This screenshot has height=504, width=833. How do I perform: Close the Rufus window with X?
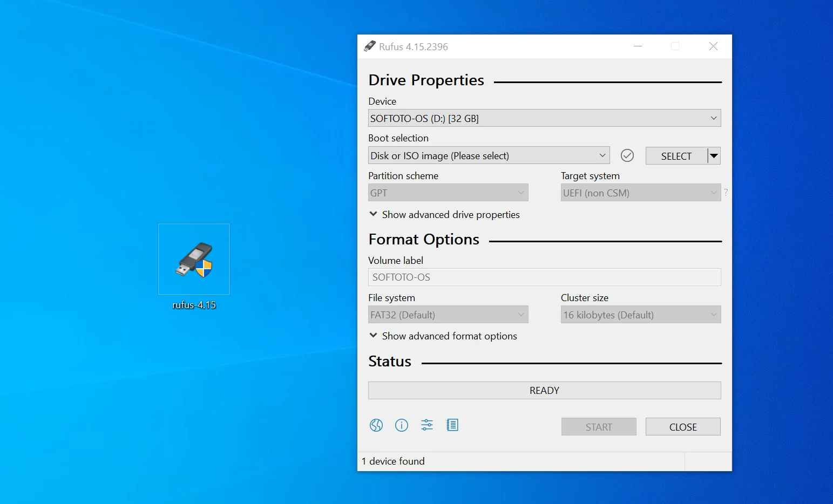pos(713,46)
